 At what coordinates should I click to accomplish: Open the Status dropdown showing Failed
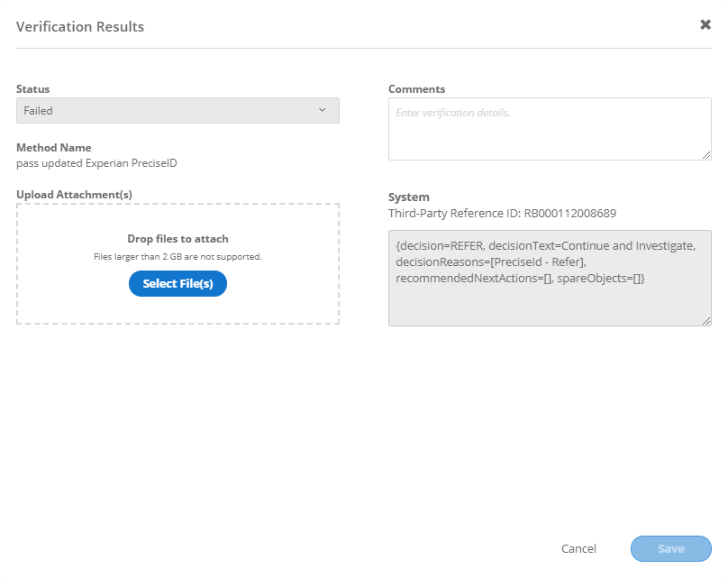(177, 111)
